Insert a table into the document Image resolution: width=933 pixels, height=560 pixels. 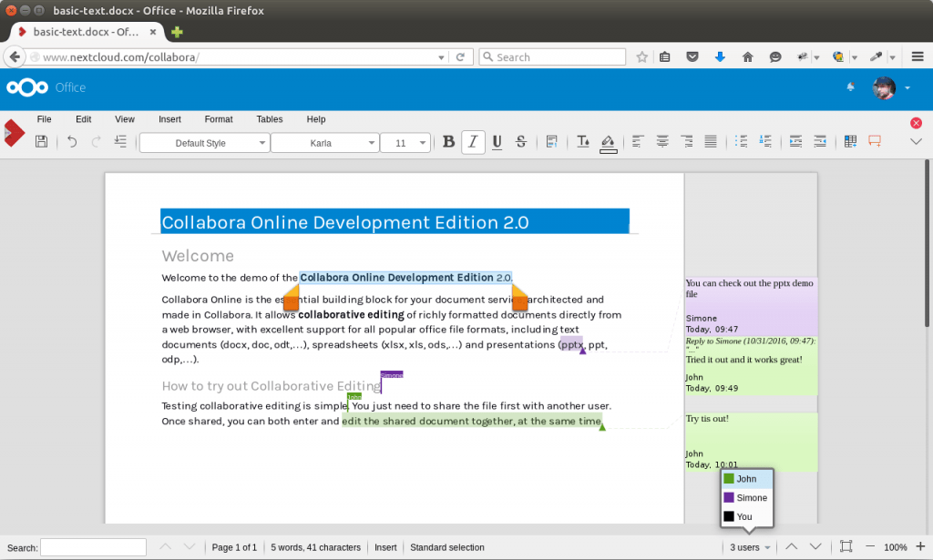(x=849, y=141)
